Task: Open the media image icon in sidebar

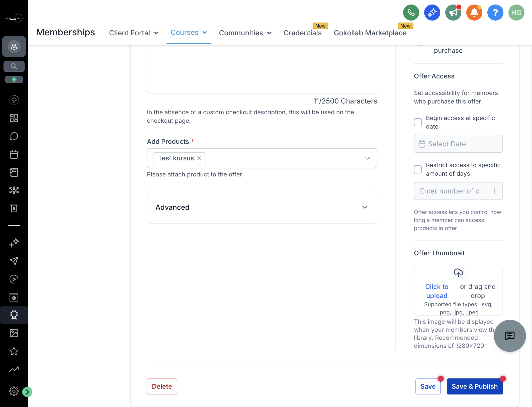Action: pyautogui.click(x=14, y=333)
